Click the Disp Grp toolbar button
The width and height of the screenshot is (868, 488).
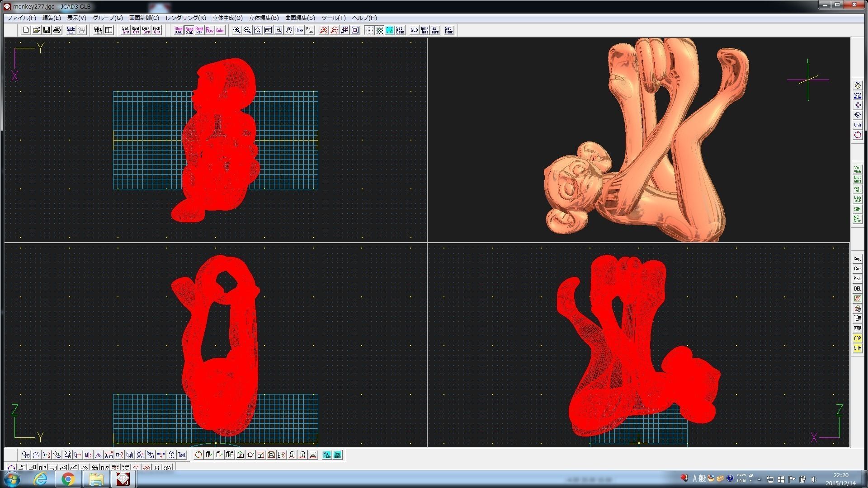click(146, 30)
